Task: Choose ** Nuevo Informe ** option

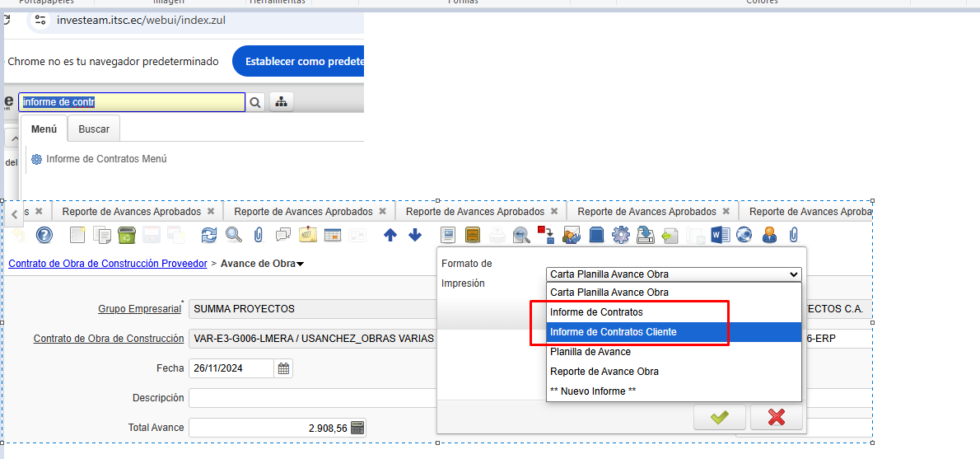Action: pyautogui.click(x=593, y=391)
